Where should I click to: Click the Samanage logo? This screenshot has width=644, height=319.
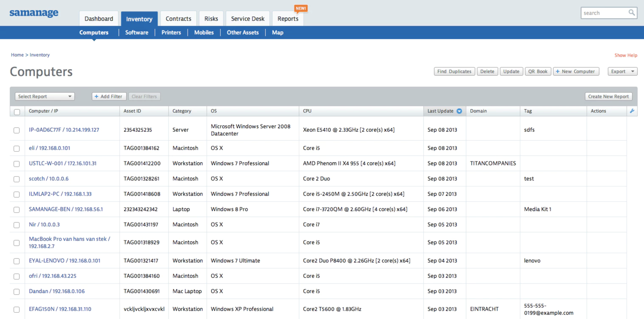pyautogui.click(x=34, y=13)
